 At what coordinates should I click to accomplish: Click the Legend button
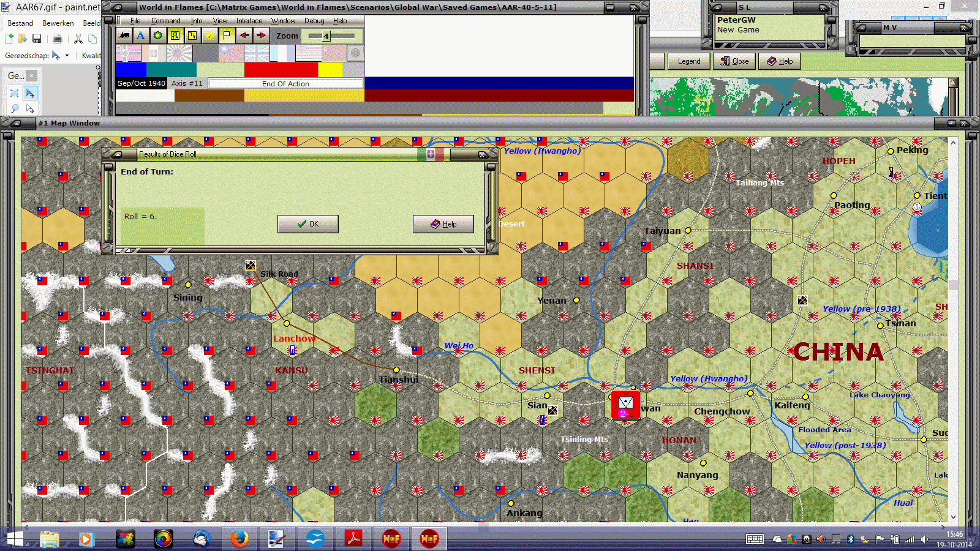pos(688,61)
